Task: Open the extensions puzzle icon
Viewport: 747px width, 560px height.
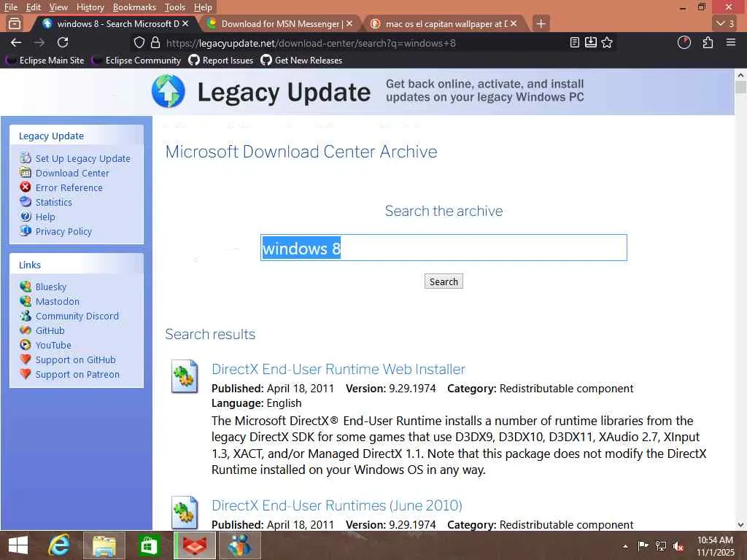Action: (x=708, y=43)
